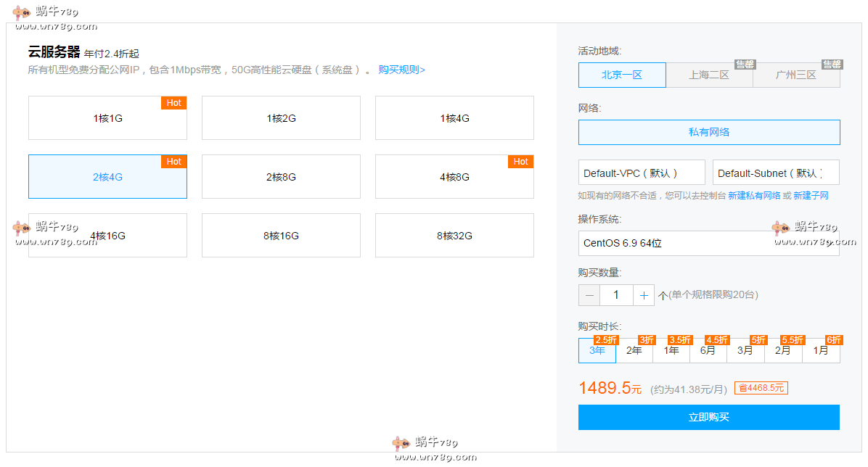Decrease purchase quantity with minus button
868x467 pixels.
(589, 295)
